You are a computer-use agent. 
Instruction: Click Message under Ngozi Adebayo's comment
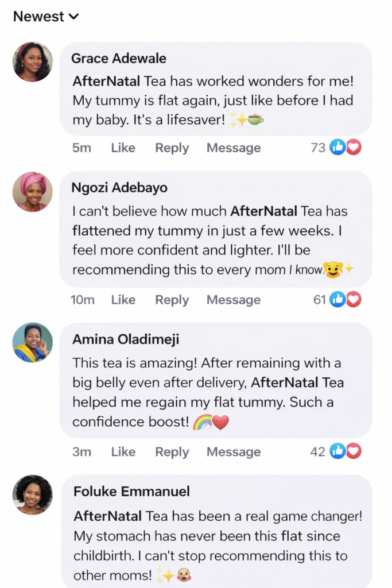tap(233, 300)
